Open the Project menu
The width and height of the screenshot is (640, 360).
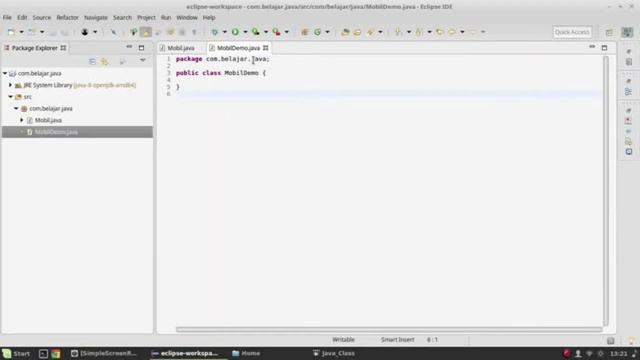click(146, 18)
